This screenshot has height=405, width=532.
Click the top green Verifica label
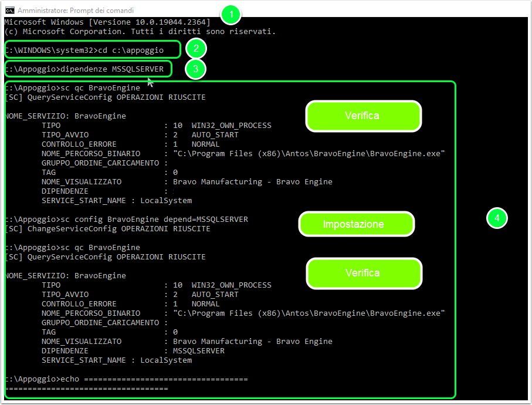(x=364, y=116)
